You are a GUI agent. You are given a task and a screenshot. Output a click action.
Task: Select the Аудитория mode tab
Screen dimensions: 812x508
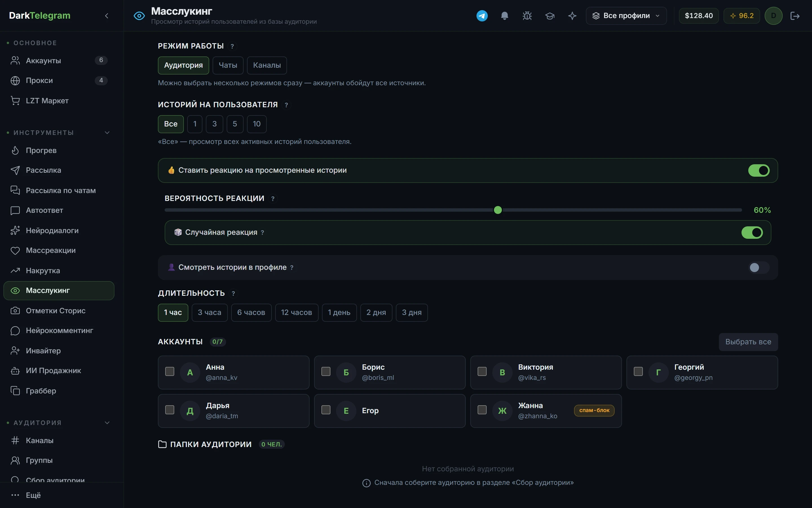coord(183,65)
